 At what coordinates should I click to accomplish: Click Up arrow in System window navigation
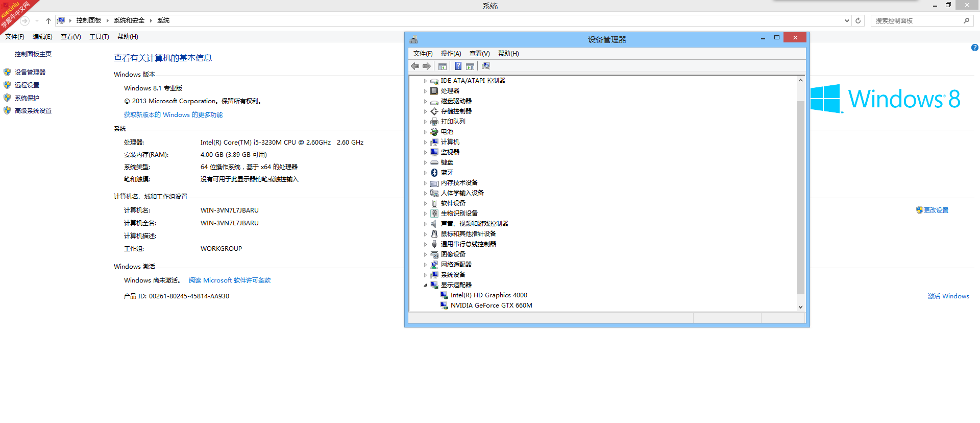48,21
